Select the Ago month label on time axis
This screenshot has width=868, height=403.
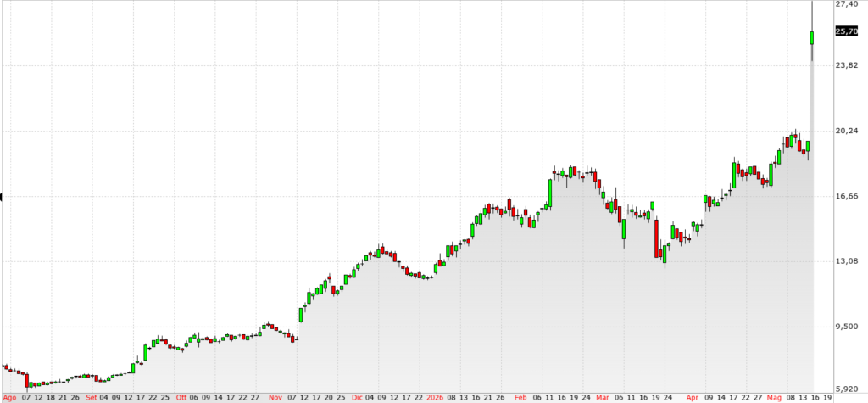[x=9, y=398]
